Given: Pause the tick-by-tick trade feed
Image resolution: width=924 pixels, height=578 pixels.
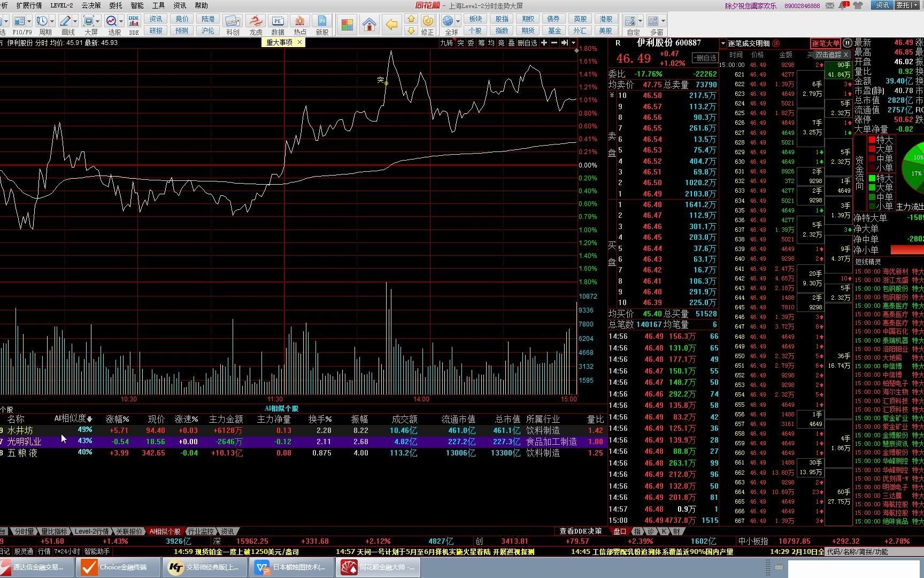Looking at the screenshot, I should coord(848,43).
